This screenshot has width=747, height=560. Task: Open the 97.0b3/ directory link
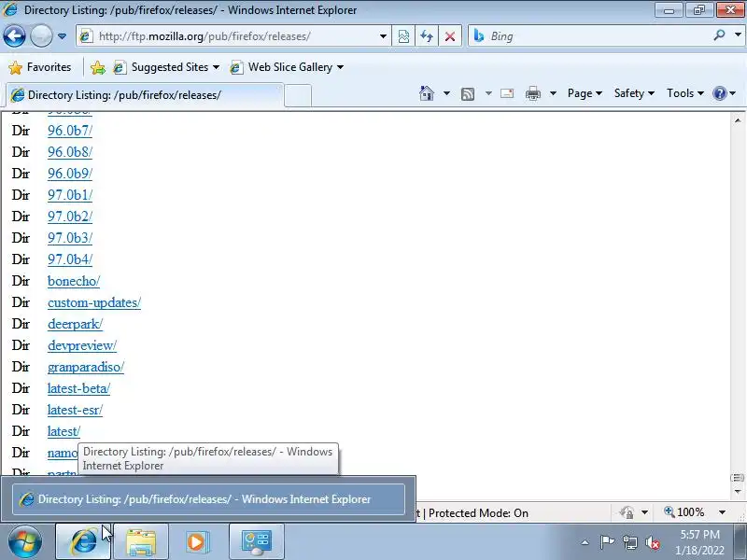(x=70, y=238)
